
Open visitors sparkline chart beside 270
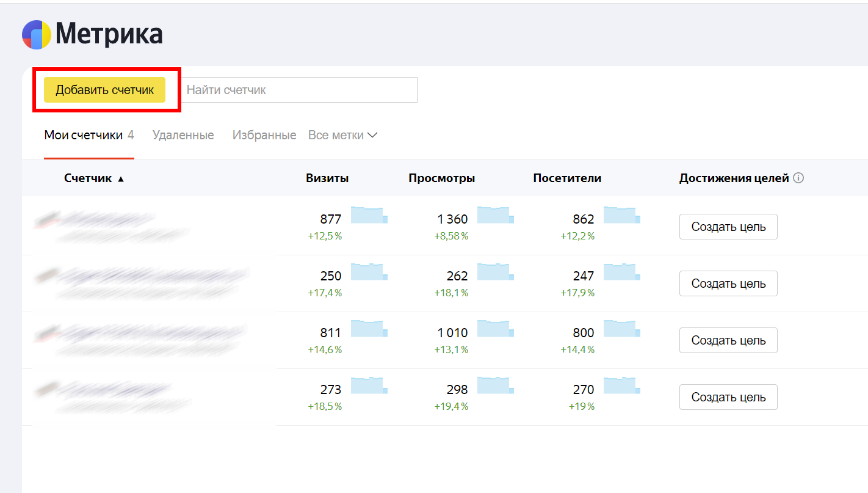point(621,385)
